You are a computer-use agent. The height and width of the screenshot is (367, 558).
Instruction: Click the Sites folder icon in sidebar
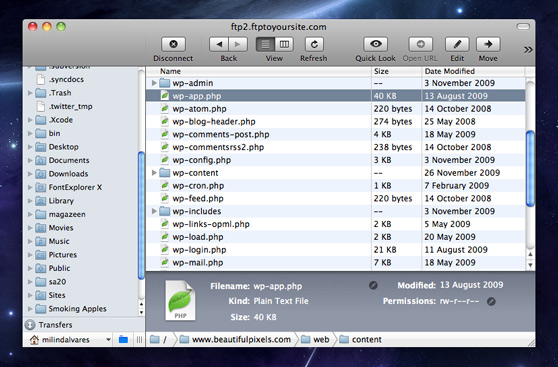point(41,295)
